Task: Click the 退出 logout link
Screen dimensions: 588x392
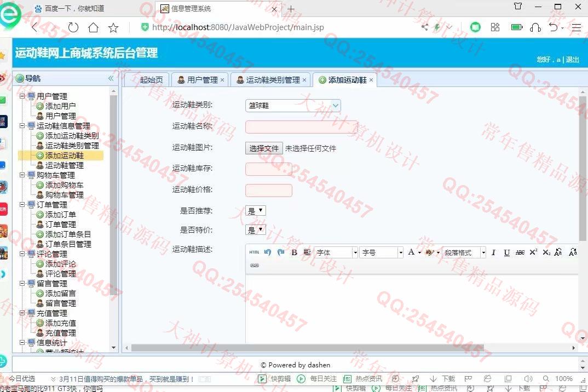Action: tap(572, 60)
